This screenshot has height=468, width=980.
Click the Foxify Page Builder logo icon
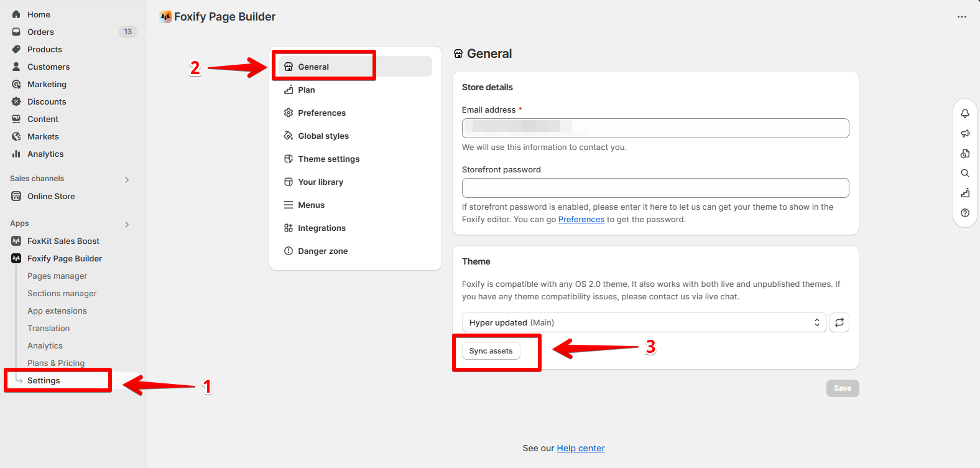(165, 17)
